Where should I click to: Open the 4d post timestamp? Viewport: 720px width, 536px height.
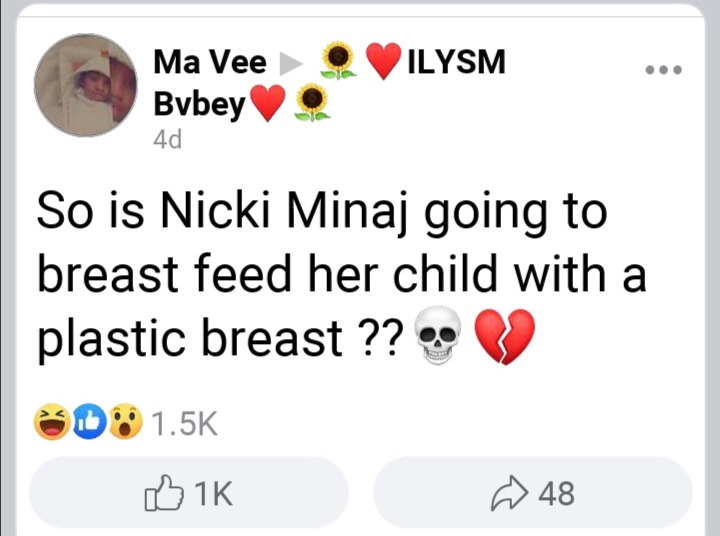(167, 140)
